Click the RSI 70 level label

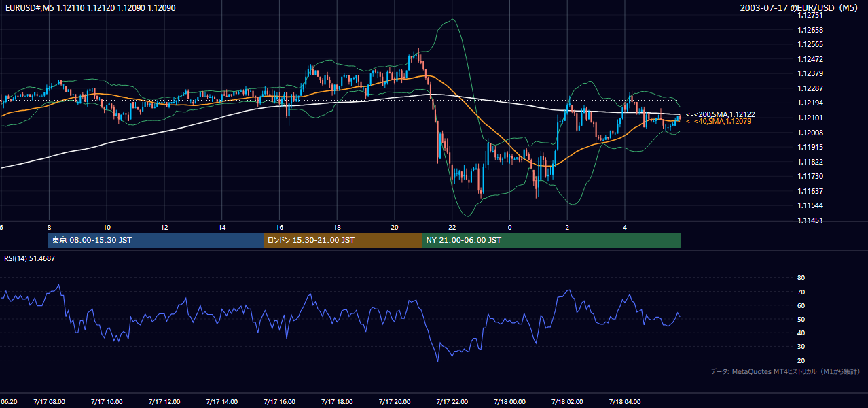pos(801,292)
